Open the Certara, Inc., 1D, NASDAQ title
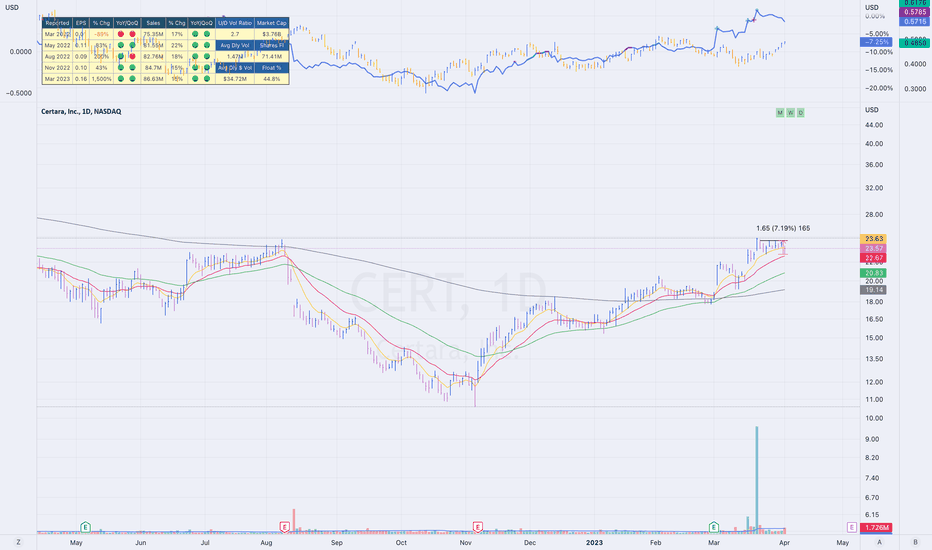Viewport: 932px width, 550px height. pyautogui.click(x=81, y=111)
